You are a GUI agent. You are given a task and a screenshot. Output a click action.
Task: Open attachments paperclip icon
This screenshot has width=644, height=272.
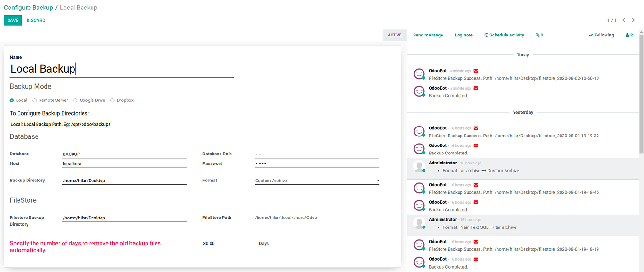pos(538,35)
